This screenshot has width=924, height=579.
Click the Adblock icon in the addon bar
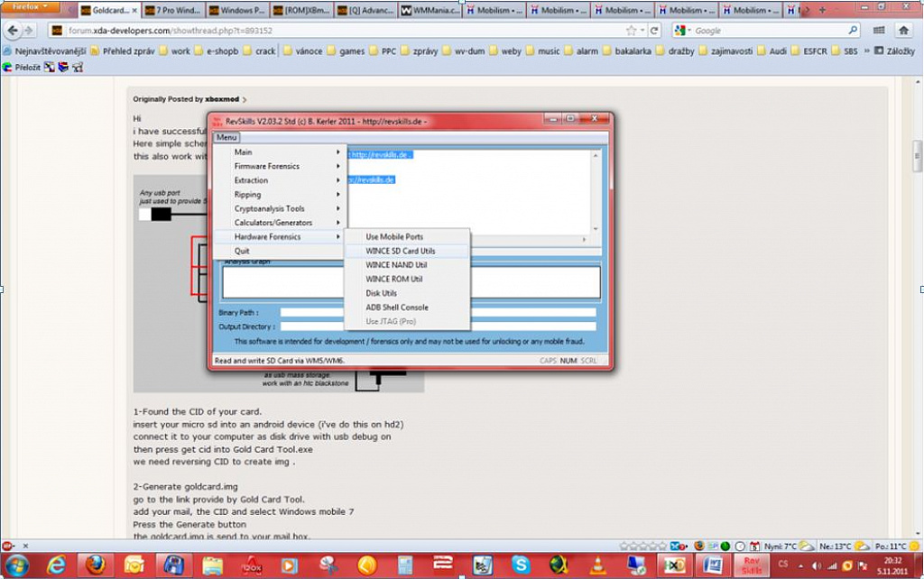tap(7, 546)
